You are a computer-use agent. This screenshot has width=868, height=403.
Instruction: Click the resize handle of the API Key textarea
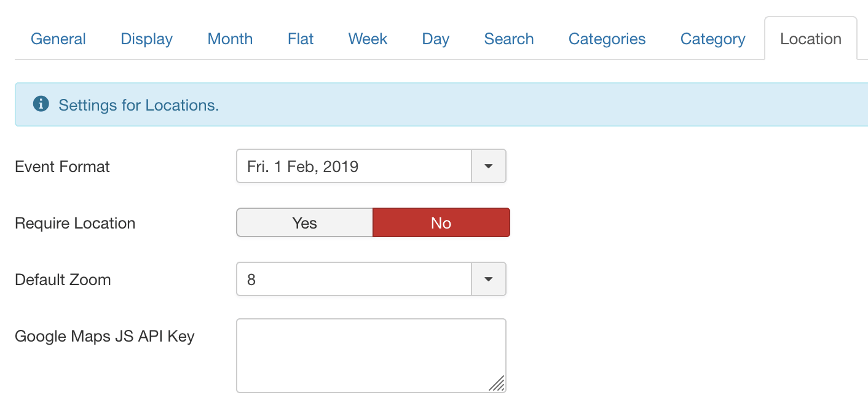(x=497, y=383)
